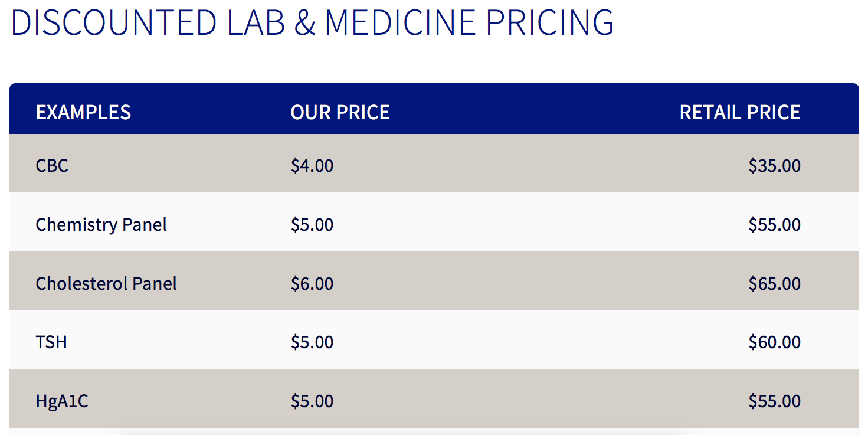
Task: Select the HgA1C row label
Action: (62, 402)
